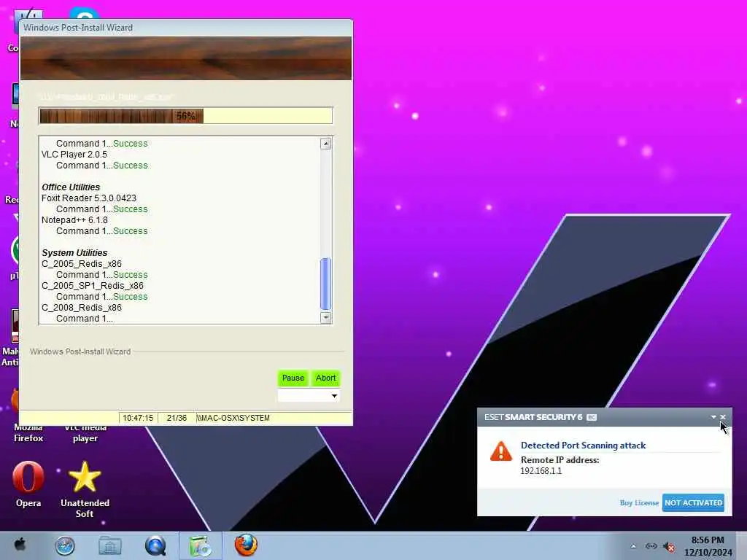
Task: Click the blue scrollbar thumb in log
Action: 326,284
